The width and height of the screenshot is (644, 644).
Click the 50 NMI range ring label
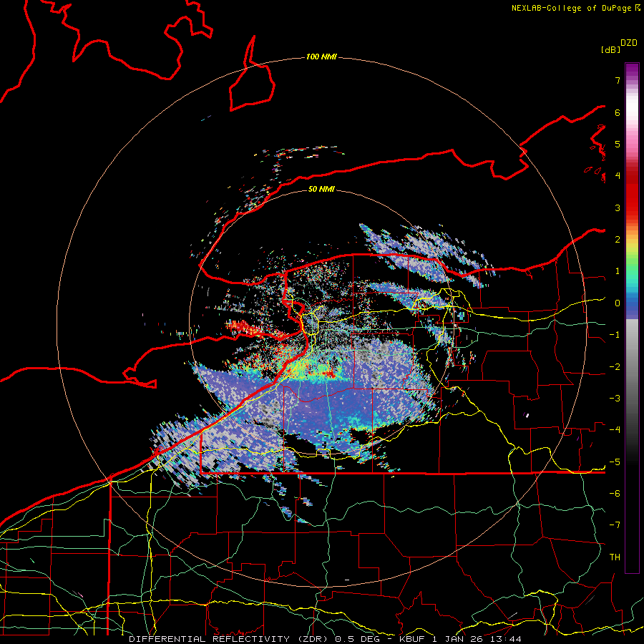point(321,189)
